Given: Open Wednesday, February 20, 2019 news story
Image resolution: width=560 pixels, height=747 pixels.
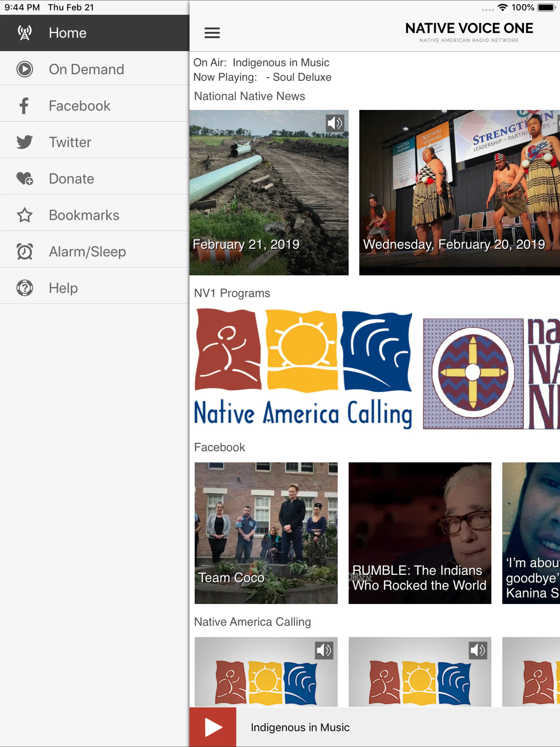Looking at the screenshot, I should [459, 192].
